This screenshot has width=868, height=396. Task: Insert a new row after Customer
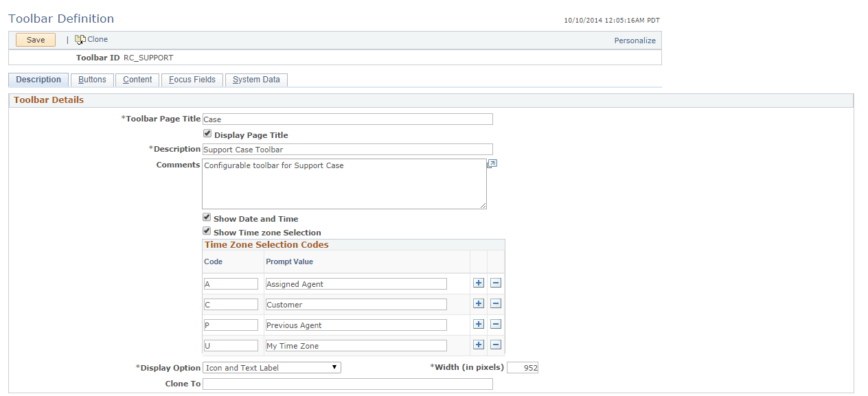(478, 303)
